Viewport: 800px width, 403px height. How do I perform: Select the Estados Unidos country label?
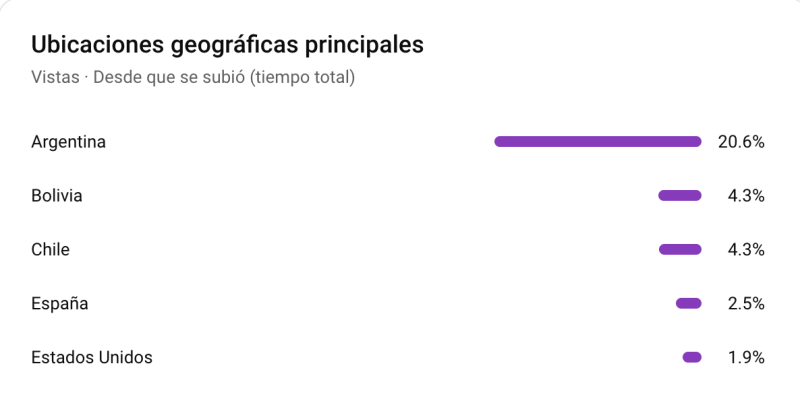click(x=92, y=357)
